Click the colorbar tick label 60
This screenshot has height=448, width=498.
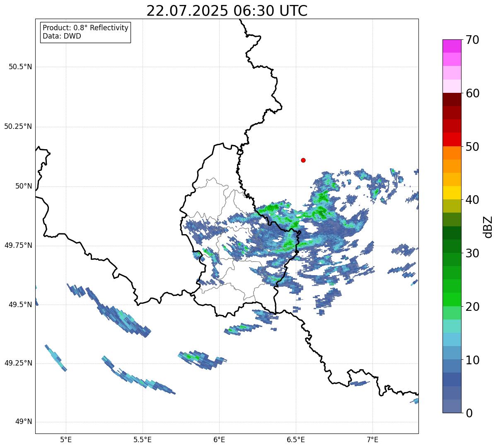tap(472, 93)
